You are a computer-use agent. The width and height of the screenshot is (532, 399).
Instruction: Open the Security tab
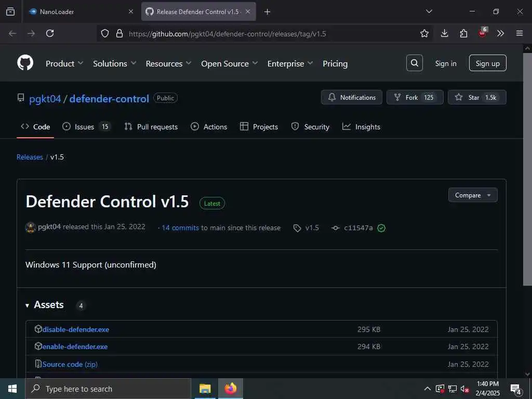(x=310, y=127)
